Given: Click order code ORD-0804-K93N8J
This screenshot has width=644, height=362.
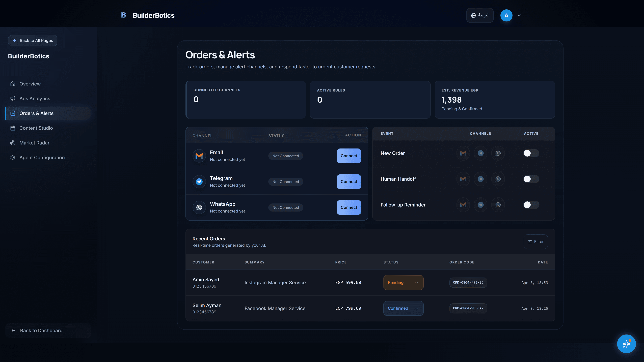Looking at the screenshot, I should (468, 283).
